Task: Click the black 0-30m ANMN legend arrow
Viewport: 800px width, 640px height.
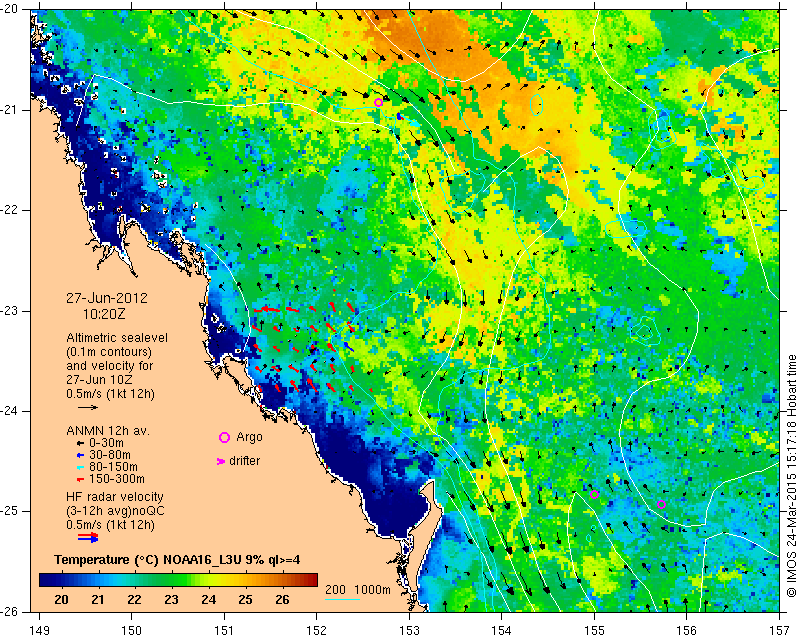Action: click(x=80, y=444)
